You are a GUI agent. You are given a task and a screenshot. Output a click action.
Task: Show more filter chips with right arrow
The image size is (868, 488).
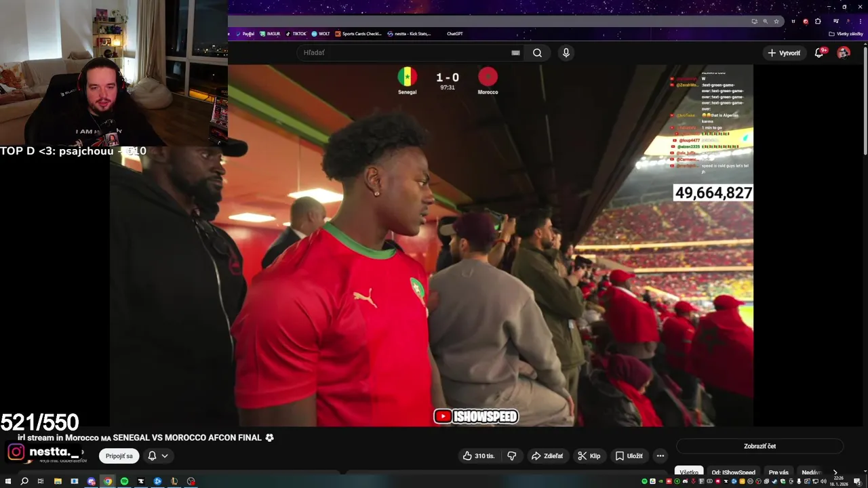point(835,472)
